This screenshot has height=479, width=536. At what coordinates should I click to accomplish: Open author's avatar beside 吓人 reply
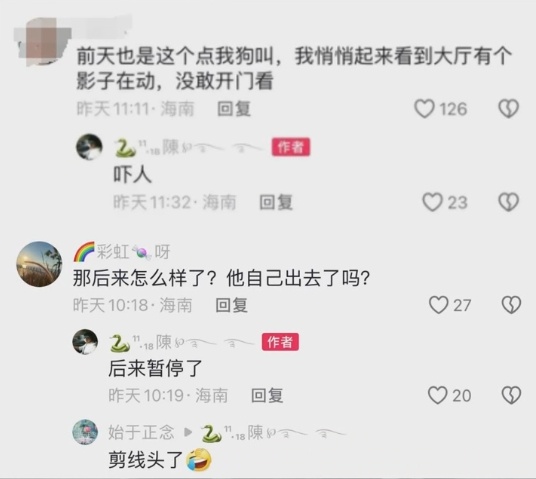[89, 147]
